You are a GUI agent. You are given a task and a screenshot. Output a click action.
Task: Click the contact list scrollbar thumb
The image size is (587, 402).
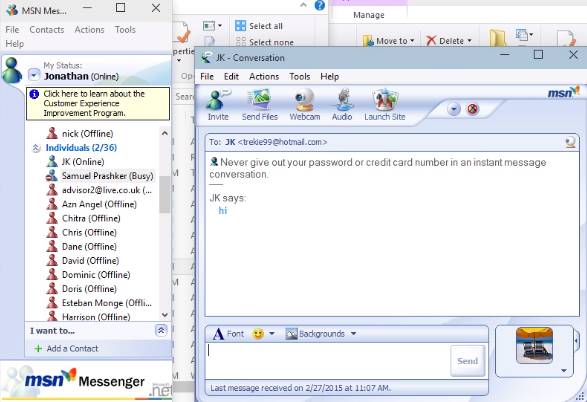164,194
